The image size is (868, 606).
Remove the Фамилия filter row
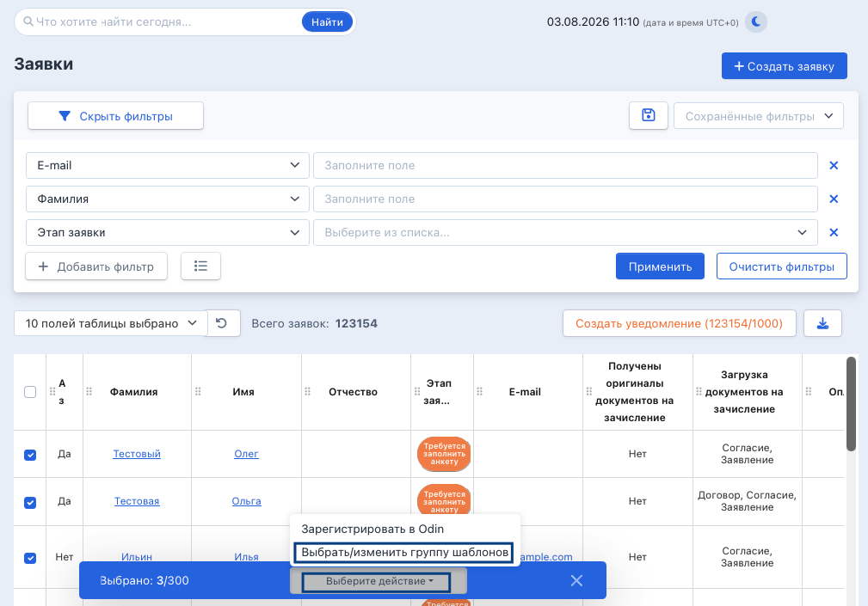[834, 199]
